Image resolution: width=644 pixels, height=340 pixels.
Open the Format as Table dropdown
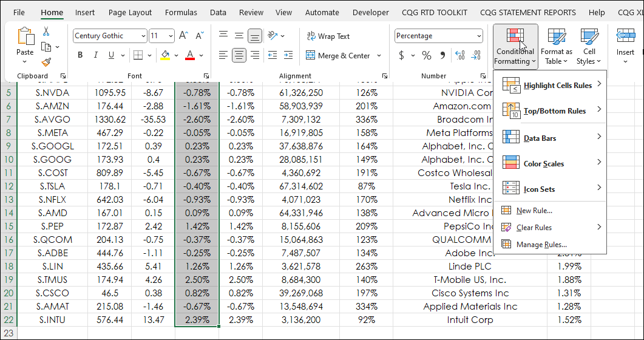click(x=557, y=46)
